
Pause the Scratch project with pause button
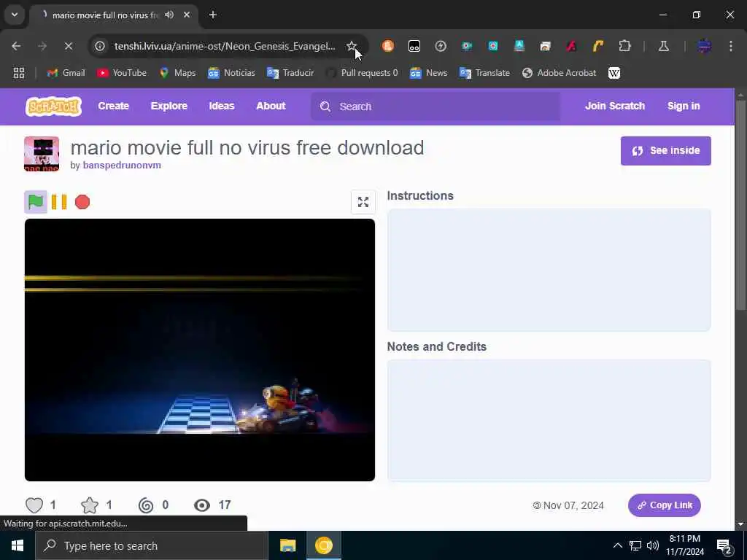click(59, 202)
